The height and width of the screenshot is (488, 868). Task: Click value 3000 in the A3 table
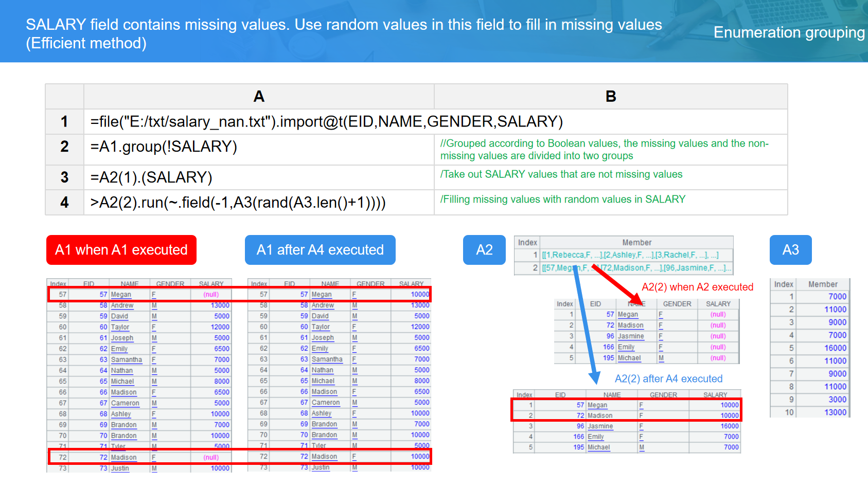point(837,400)
